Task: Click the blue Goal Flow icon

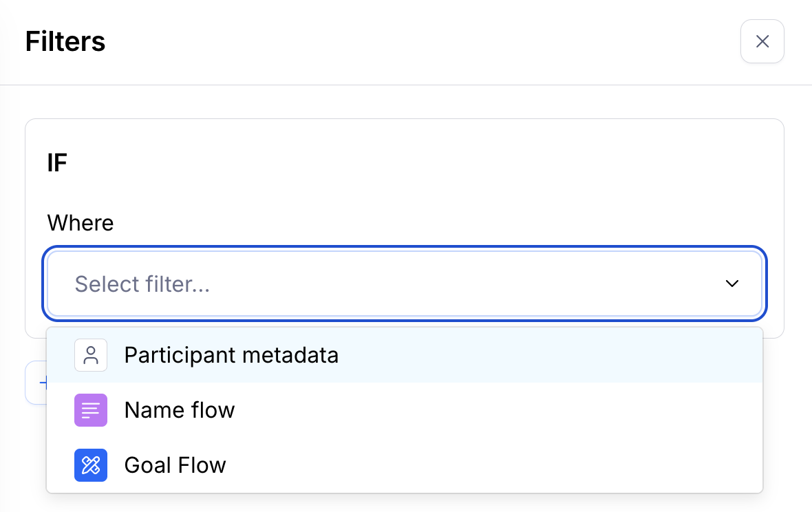Action: click(91, 465)
